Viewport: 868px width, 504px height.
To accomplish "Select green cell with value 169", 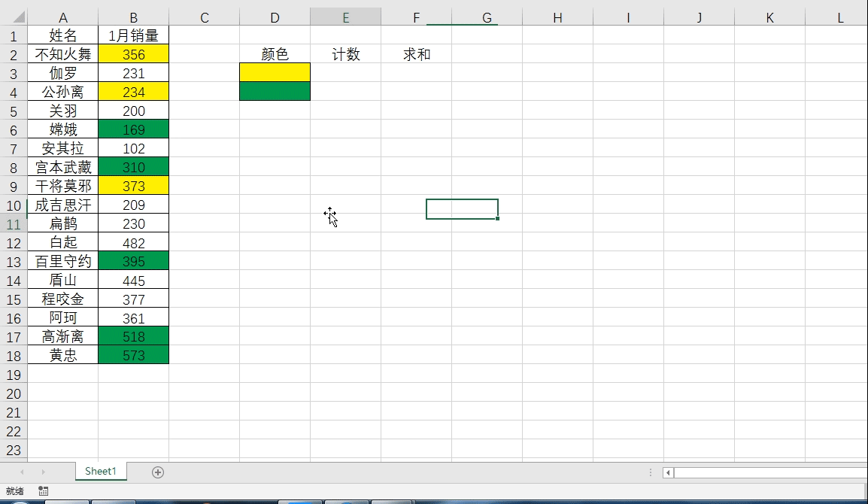I will [x=133, y=129].
